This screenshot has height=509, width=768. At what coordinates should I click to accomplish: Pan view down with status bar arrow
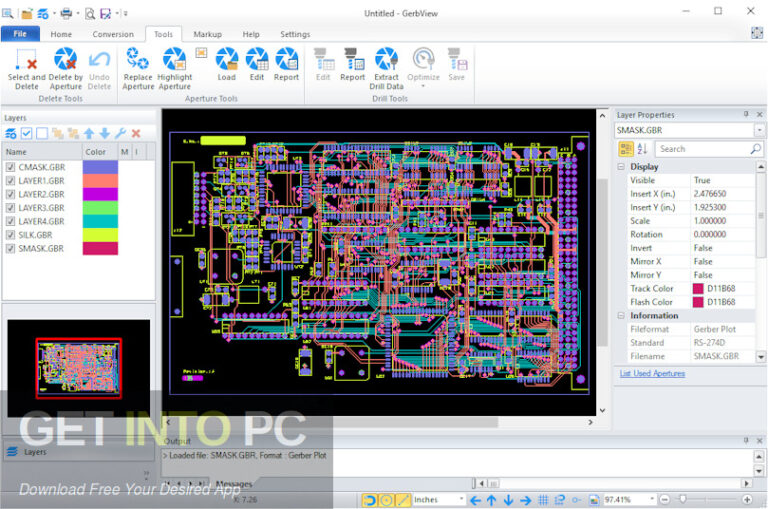[508, 500]
